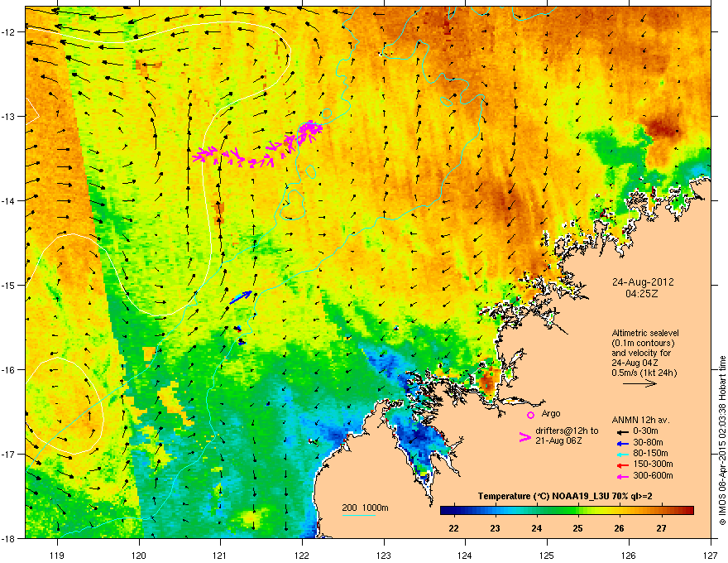
Task: Click the '150-300m' depth label
Action: pos(653,464)
